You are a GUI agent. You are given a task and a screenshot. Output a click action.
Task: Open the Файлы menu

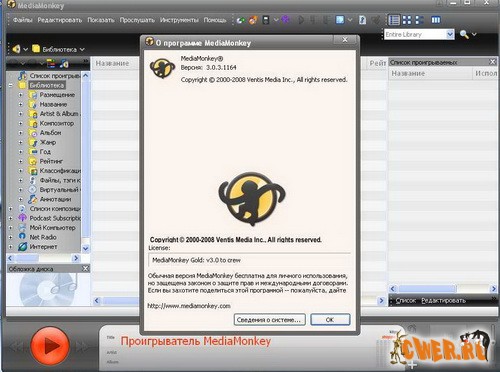pos(23,20)
